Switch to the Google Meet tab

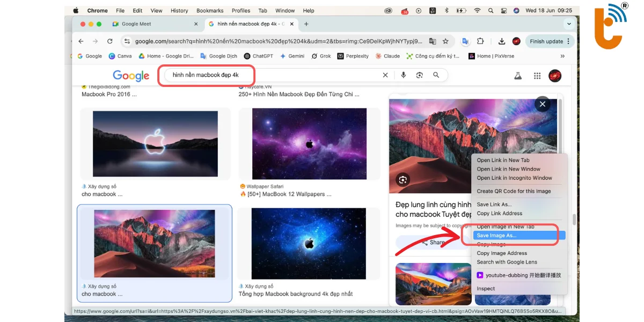[136, 24]
